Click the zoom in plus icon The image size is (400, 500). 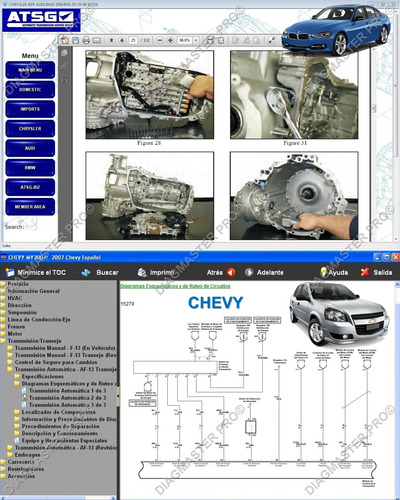point(170,40)
